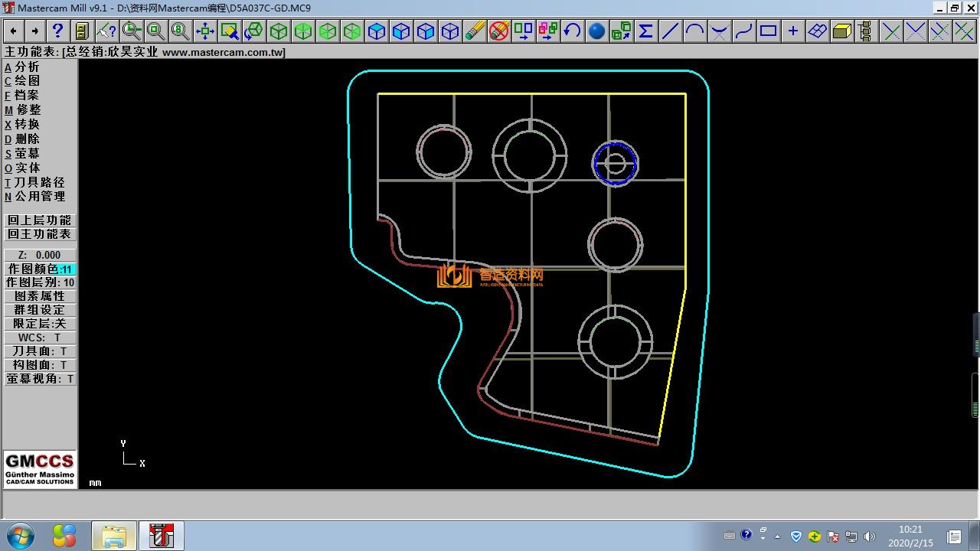Open File Explorer from the taskbar
This screenshot has width=980, height=551.
click(x=113, y=536)
